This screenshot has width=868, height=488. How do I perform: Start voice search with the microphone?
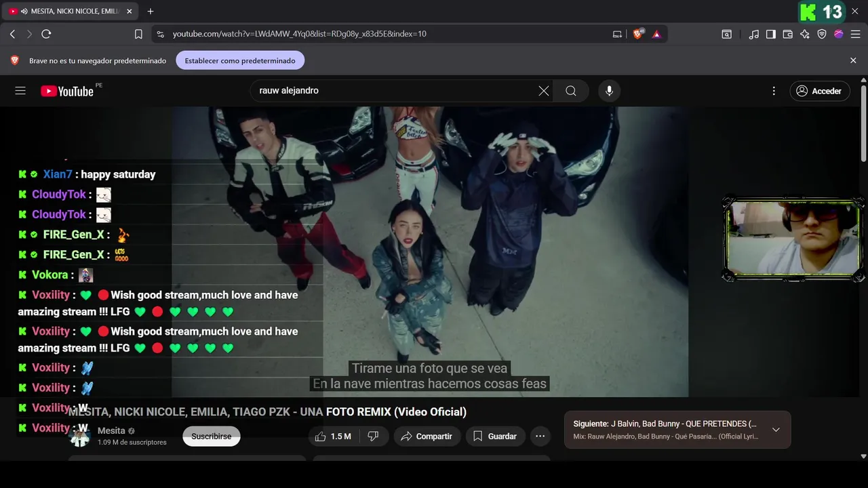[x=609, y=91]
